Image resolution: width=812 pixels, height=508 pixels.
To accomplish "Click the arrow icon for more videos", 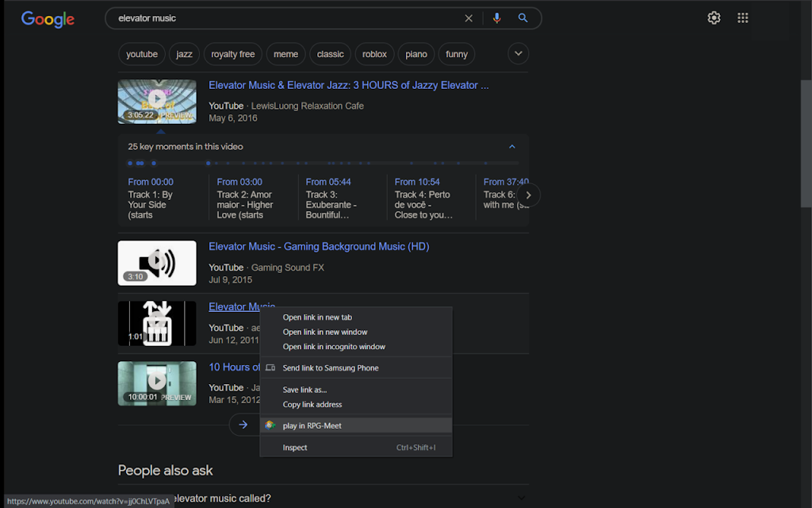I will click(x=243, y=425).
